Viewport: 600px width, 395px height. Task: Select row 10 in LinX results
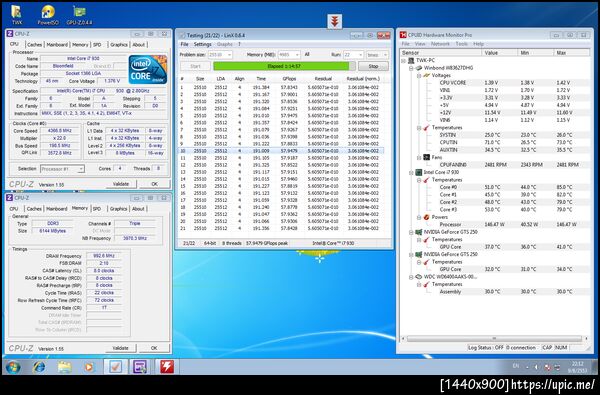pos(281,151)
